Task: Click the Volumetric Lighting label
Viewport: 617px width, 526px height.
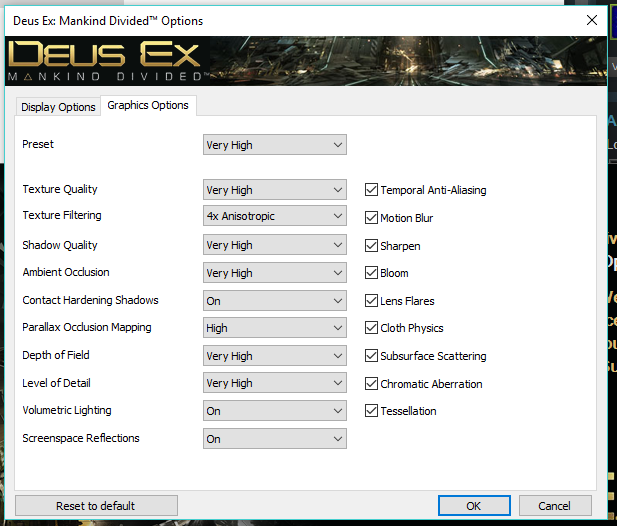Action: click(67, 410)
